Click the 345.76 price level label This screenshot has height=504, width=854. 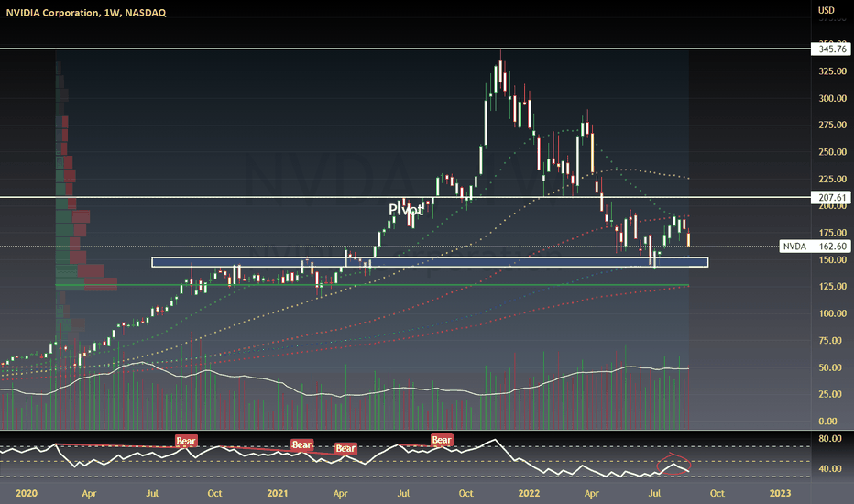[830, 49]
